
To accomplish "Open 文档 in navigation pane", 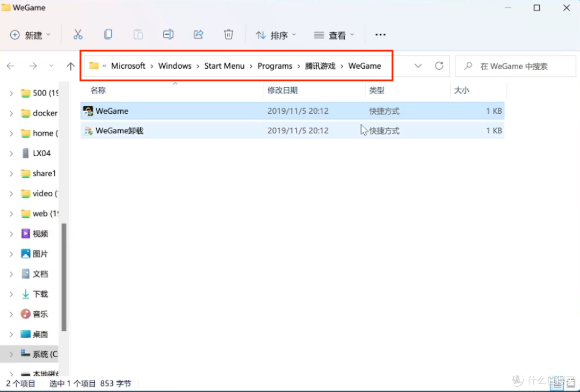I will (34, 274).
